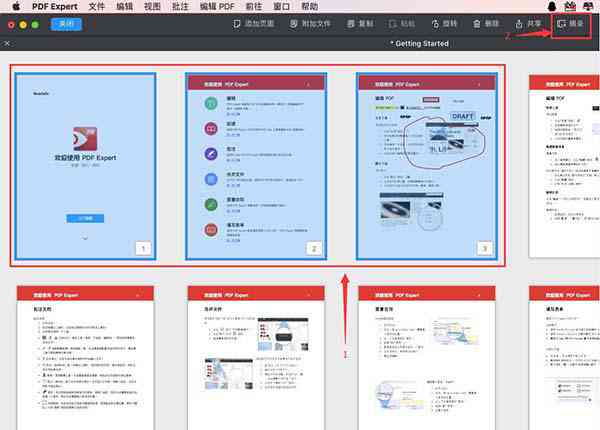Rotate selected pages with 旋转 icon
600x430 pixels.
pyautogui.click(x=435, y=24)
